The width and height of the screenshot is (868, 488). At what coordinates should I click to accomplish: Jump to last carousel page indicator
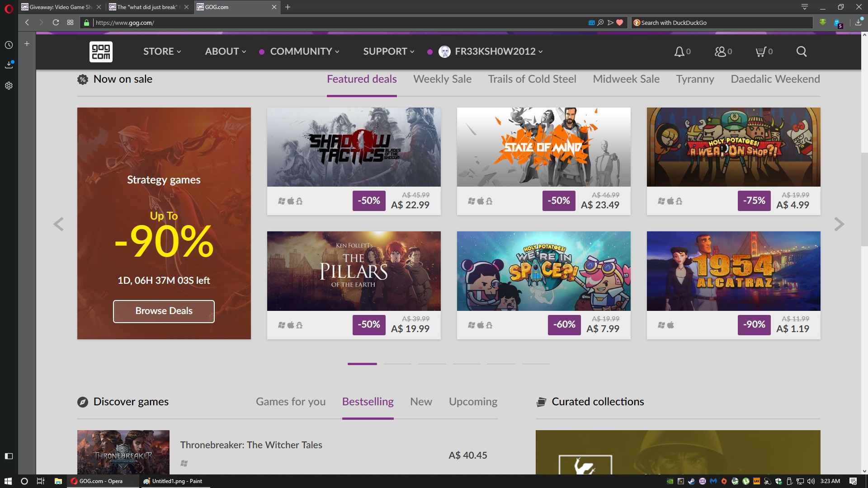[536, 364]
